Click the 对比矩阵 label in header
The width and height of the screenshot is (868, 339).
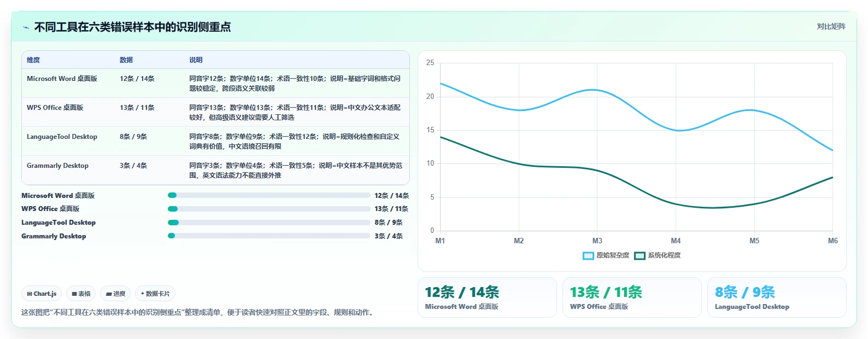[x=831, y=26]
